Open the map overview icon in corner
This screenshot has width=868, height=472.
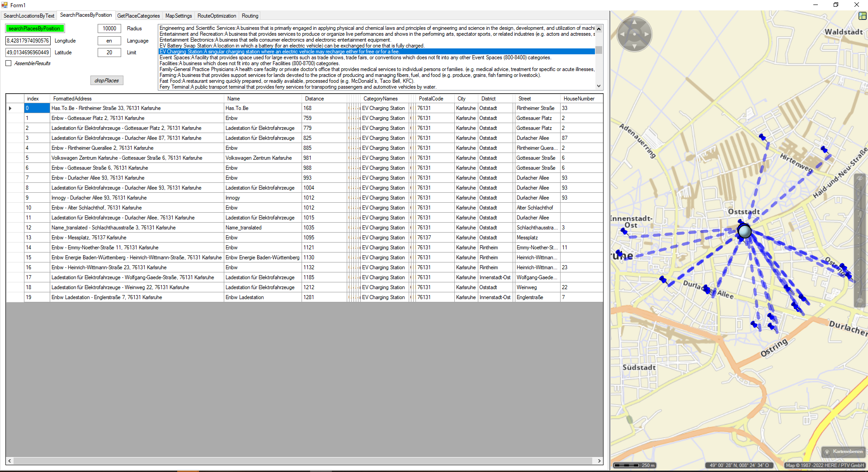[862, 16]
